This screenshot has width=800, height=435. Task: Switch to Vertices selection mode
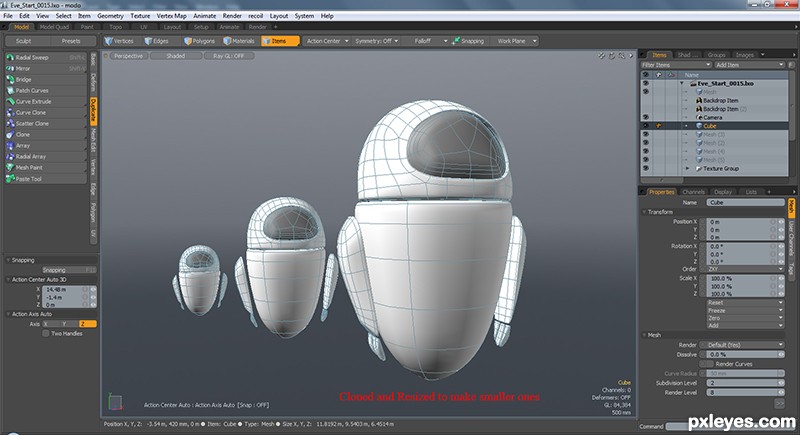(119, 41)
